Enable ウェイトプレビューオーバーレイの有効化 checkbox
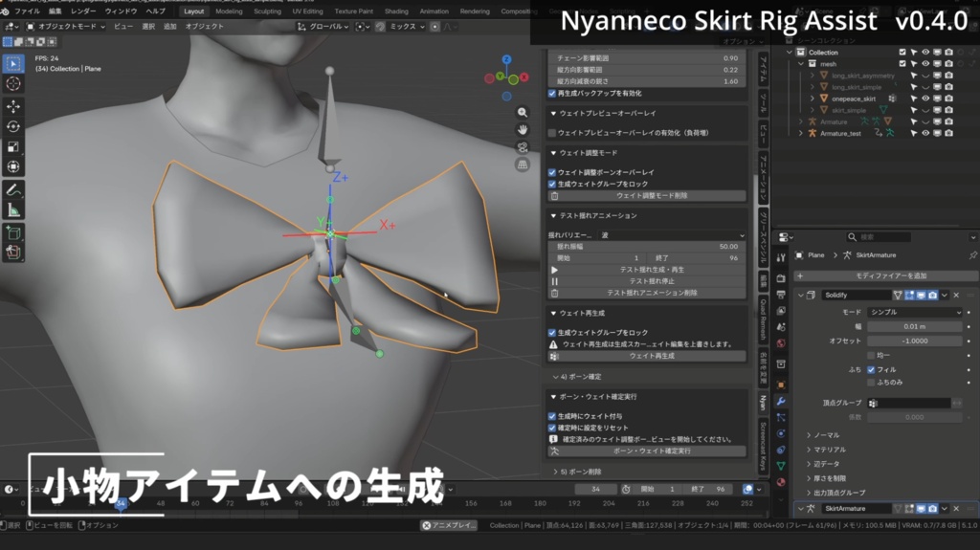Image resolution: width=980 pixels, height=550 pixels. pos(552,133)
